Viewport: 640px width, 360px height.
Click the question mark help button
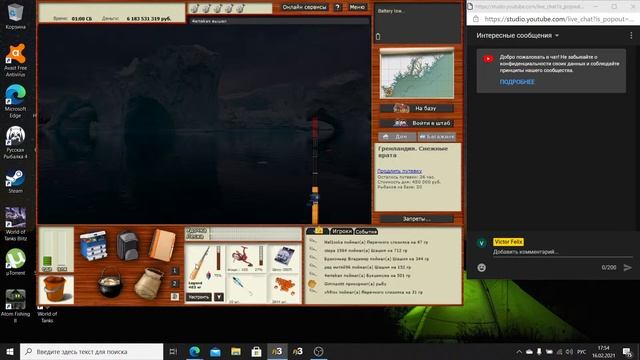coord(338,7)
